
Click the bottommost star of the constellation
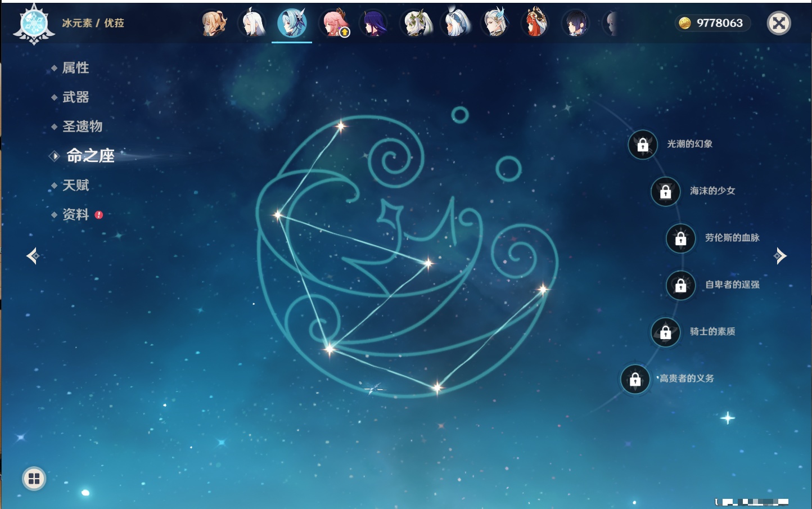click(x=437, y=387)
